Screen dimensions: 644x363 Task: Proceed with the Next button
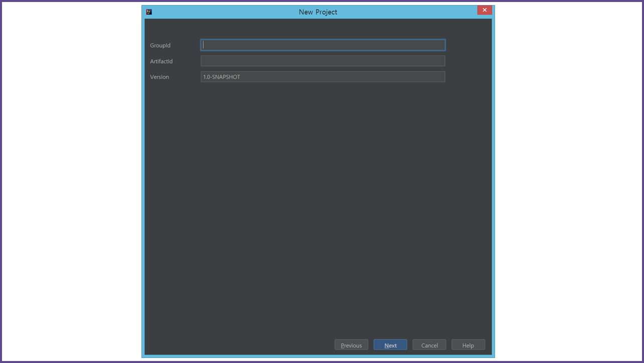[390, 345]
